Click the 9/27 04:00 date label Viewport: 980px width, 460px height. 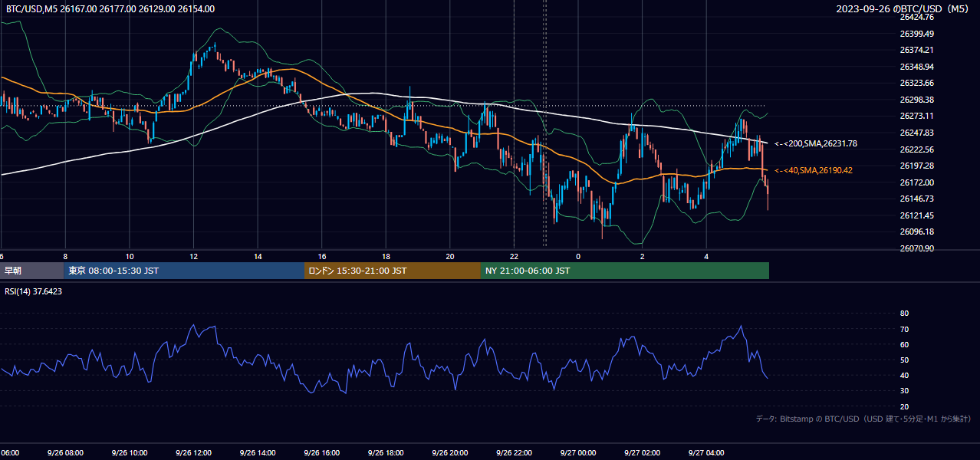pos(706,452)
